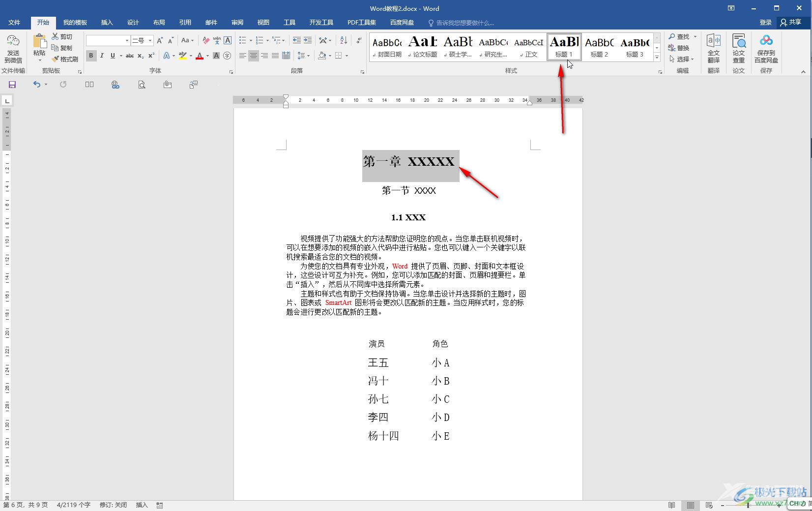Expand the Change Case Aa menu

pyautogui.click(x=187, y=40)
